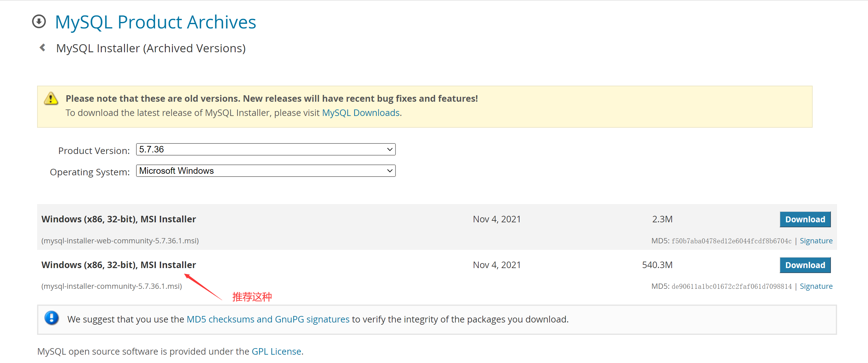Screen dimensions: 868x363
Task: Click the MD5 hash of the web installer
Action: tap(731, 240)
